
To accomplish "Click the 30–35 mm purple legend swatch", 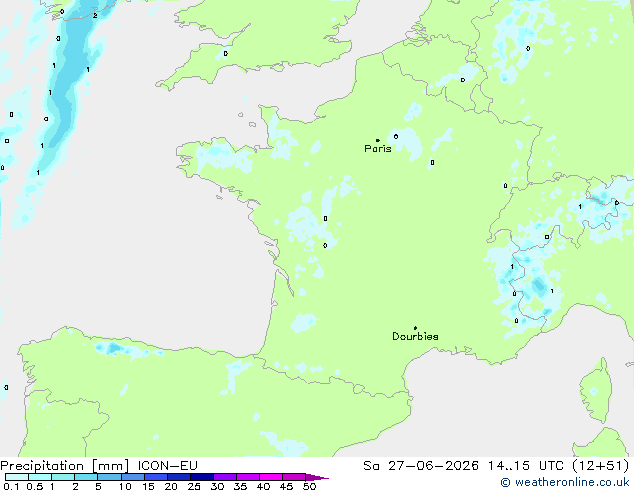I will coord(225,477).
